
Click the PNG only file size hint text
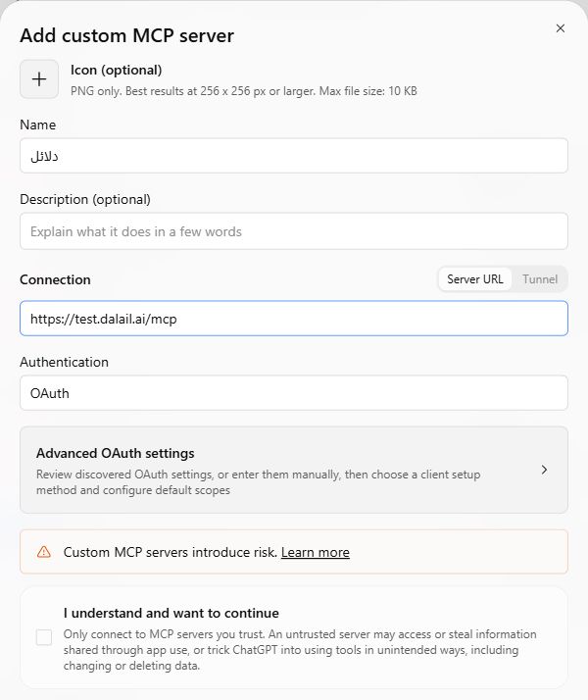(244, 91)
